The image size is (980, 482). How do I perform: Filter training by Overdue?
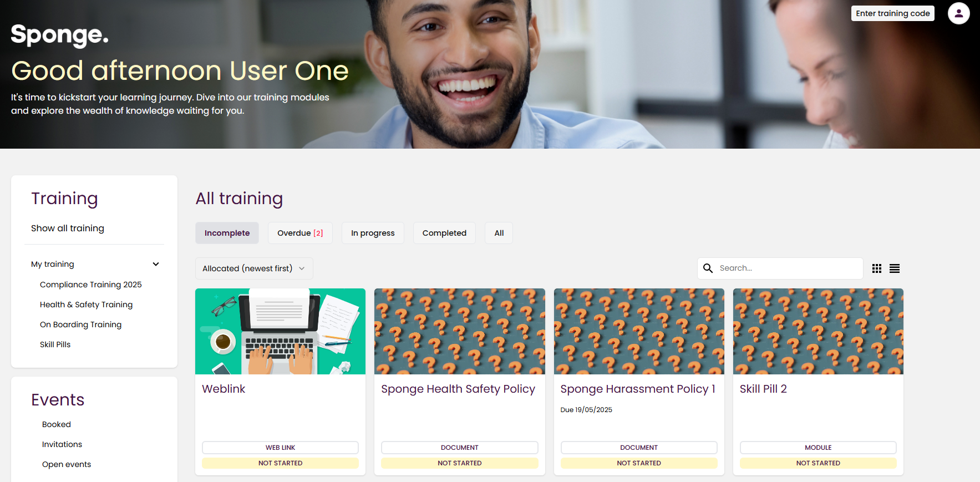[300, 233]
